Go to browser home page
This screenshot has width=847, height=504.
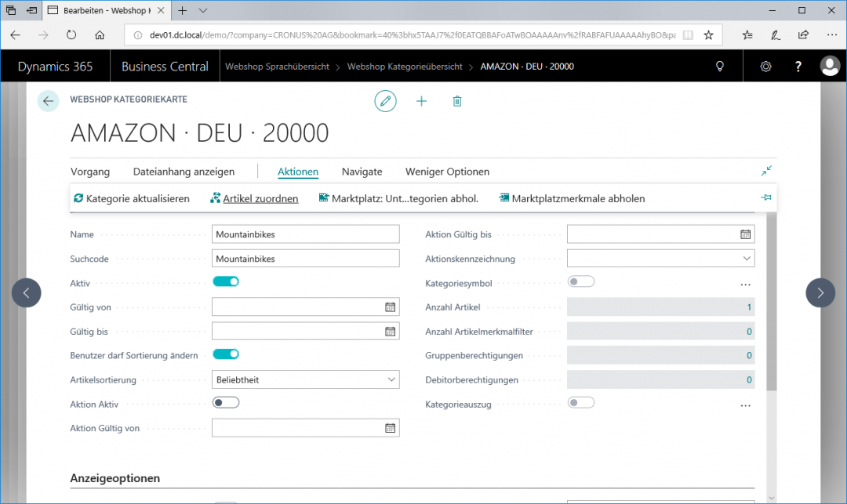pyautogui.click(x=100, y=35)
